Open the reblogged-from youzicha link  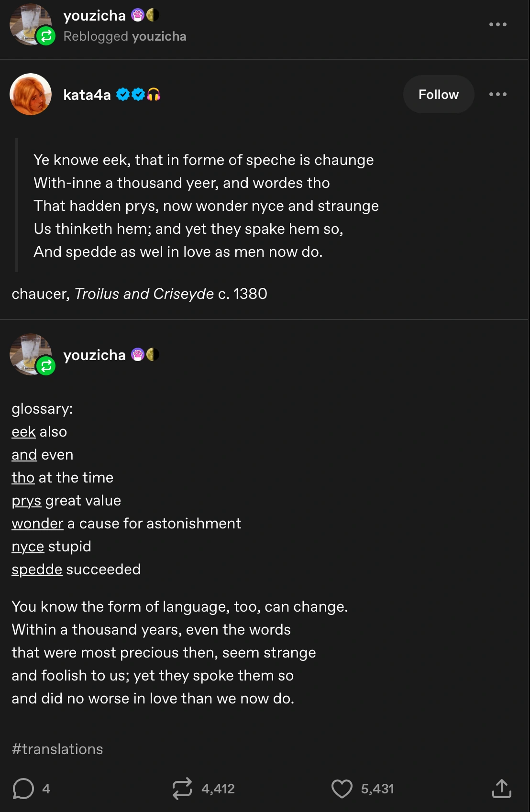coord(159,36)
